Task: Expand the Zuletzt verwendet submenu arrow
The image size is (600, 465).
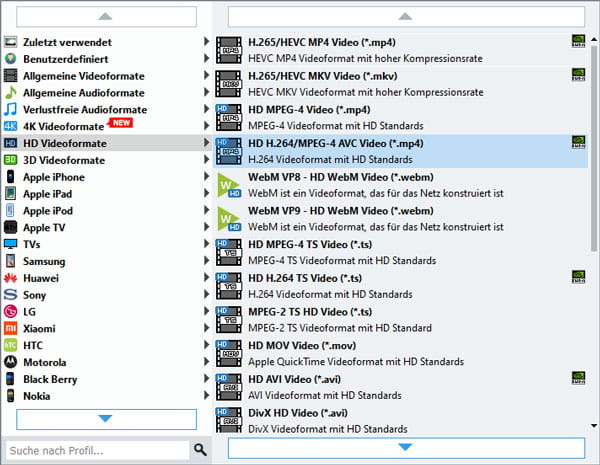Action: tap(206, 41)
